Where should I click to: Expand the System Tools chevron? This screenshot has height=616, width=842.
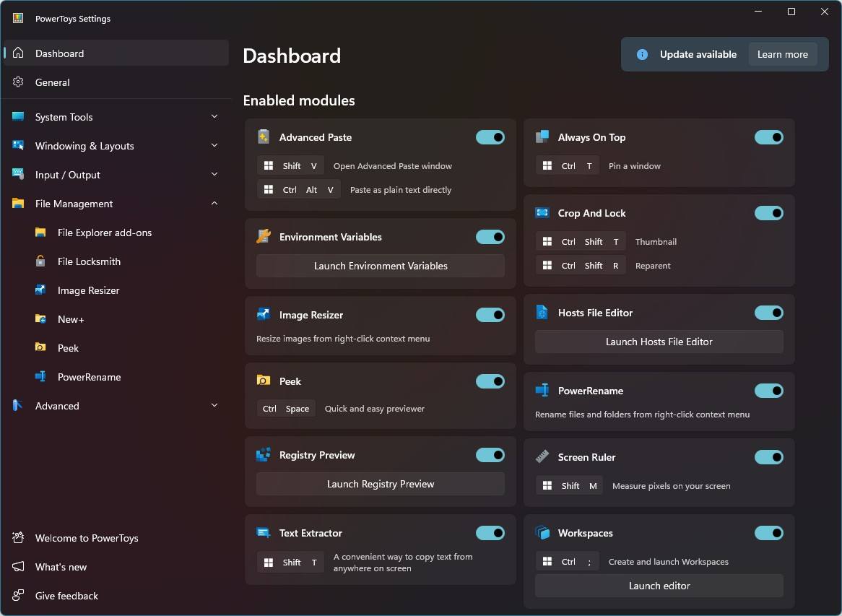coord(214,116)
